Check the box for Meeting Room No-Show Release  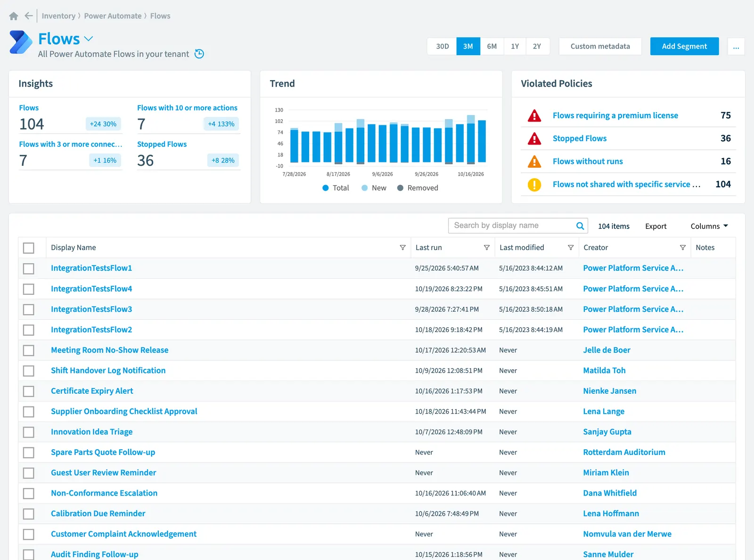tap(29, 350)
